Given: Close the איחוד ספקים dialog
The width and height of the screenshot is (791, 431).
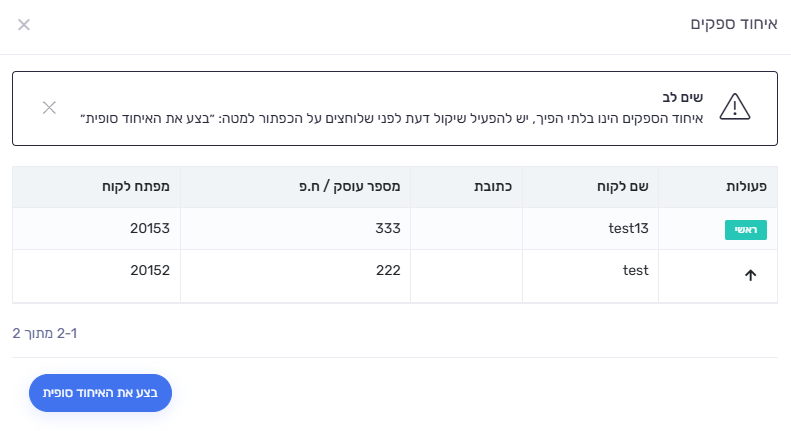Looking at the screenshot, I should pos(24,24).
